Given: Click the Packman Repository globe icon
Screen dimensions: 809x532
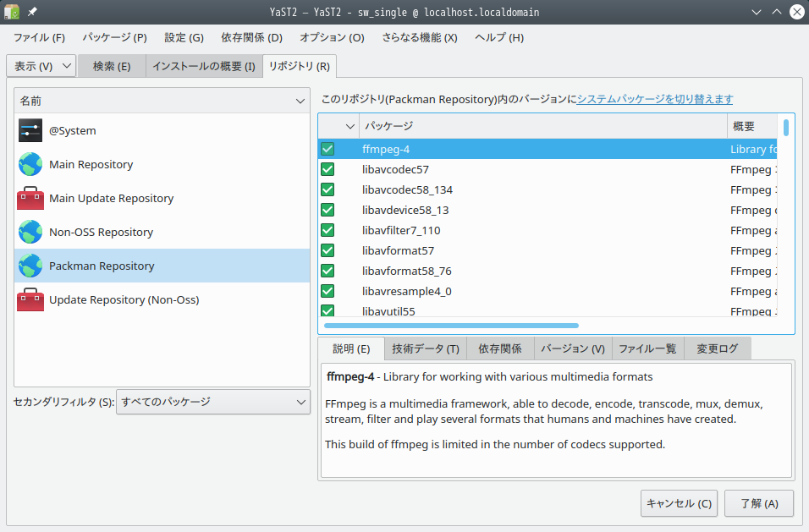Looking at the screenshot, I should click(30, 266).
